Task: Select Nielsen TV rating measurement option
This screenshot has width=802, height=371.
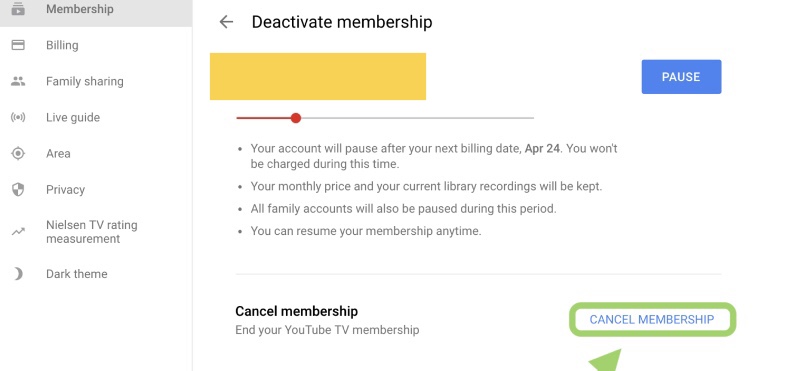Action: [96, 232]
